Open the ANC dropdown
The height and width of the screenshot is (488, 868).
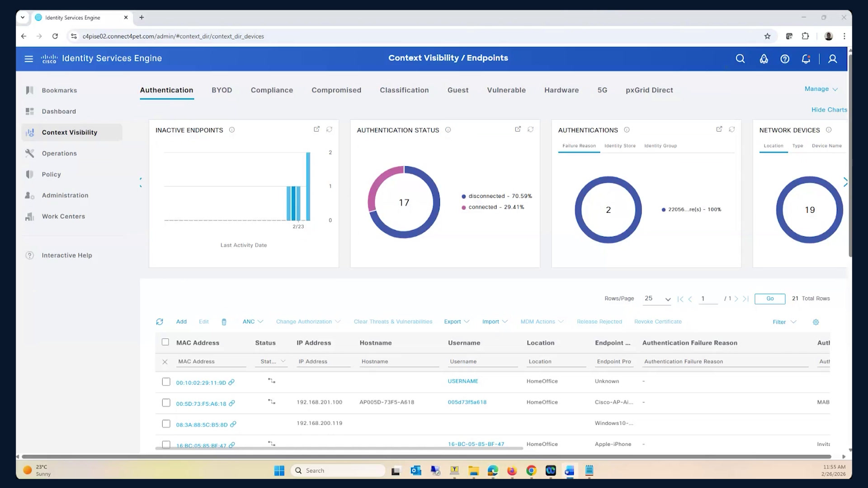pyautogui.click(x=253, y=322)
